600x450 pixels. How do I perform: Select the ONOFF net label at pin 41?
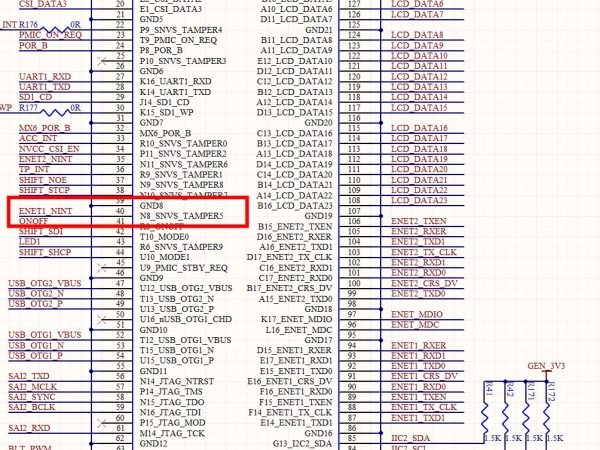(33, 222)
